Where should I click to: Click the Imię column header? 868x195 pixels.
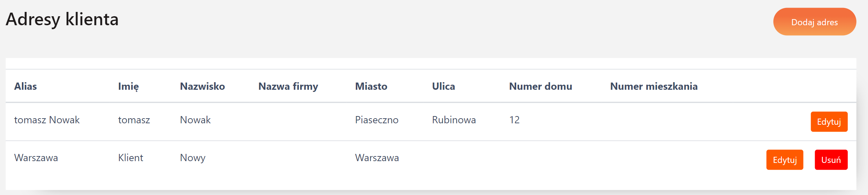pyautogui.click(x=128, y=87)
